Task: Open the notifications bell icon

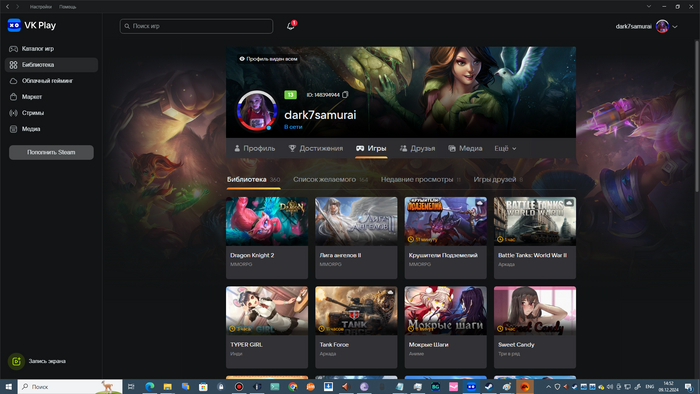Action: pyautogui.click(x=291, y=26)
